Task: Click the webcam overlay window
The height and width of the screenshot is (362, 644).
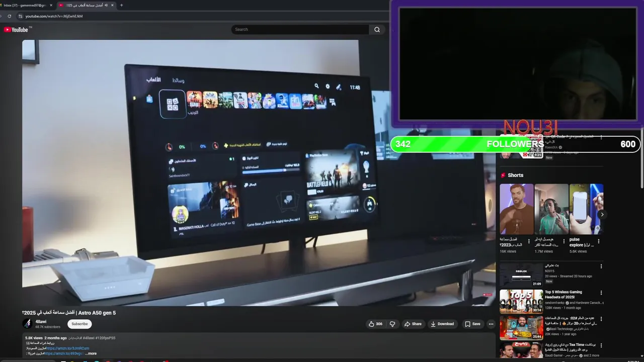Action: click(517, 64)
